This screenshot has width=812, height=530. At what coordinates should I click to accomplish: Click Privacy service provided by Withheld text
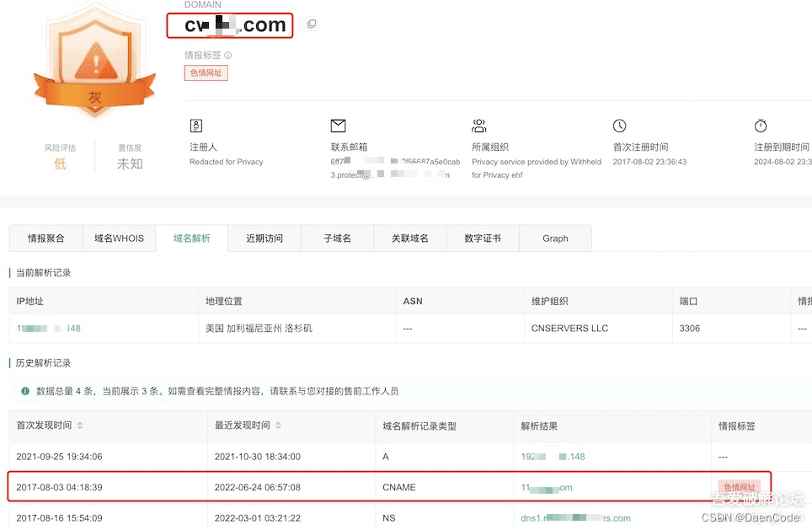tap(537, 162)
